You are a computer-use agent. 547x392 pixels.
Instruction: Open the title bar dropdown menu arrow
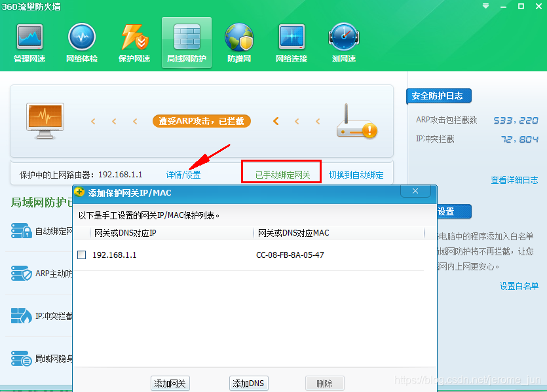(485, 6)
